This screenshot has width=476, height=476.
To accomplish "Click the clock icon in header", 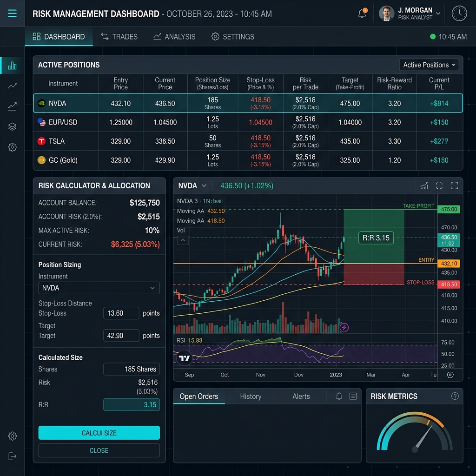I will coord(459,13).
